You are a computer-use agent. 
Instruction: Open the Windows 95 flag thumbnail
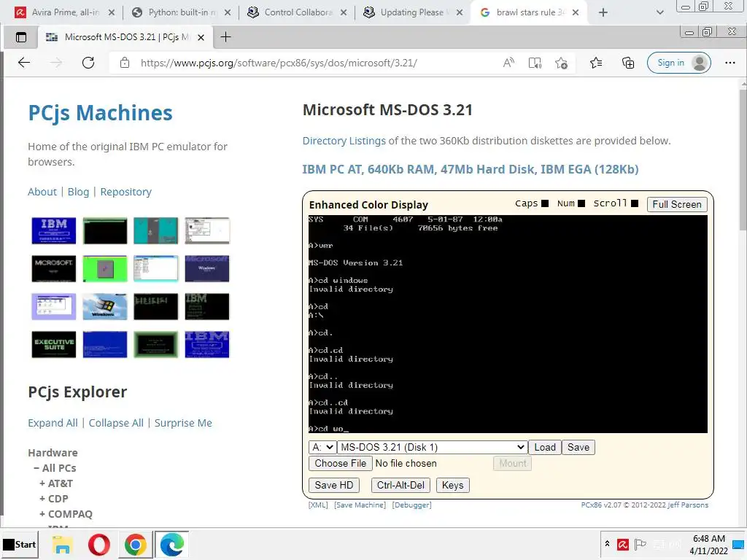click(105, 306)
